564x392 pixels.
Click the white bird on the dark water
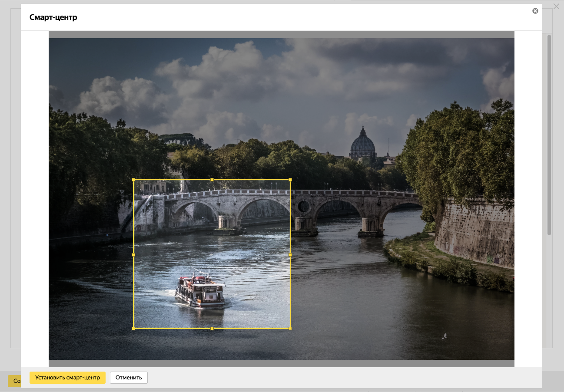[x=444, y=336]
